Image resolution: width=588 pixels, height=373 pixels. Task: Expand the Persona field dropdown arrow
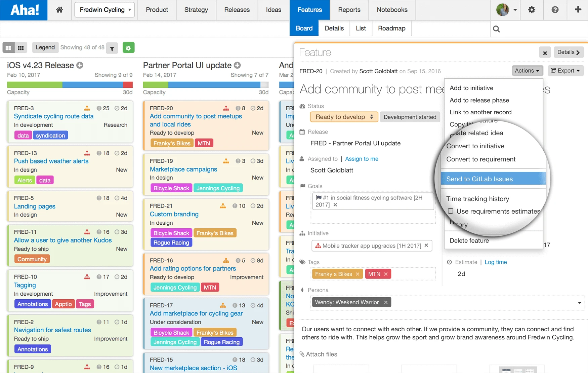(579, 303)
